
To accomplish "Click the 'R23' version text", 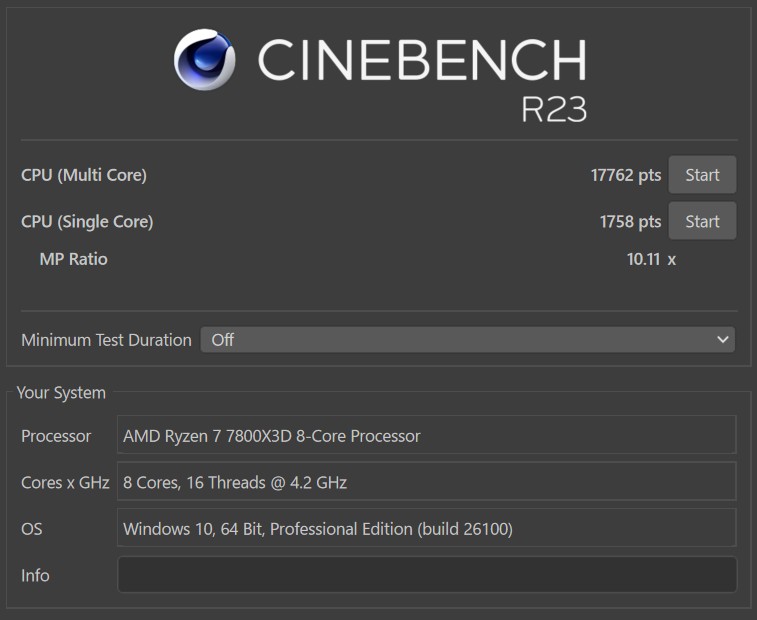I will click(554, 109).
